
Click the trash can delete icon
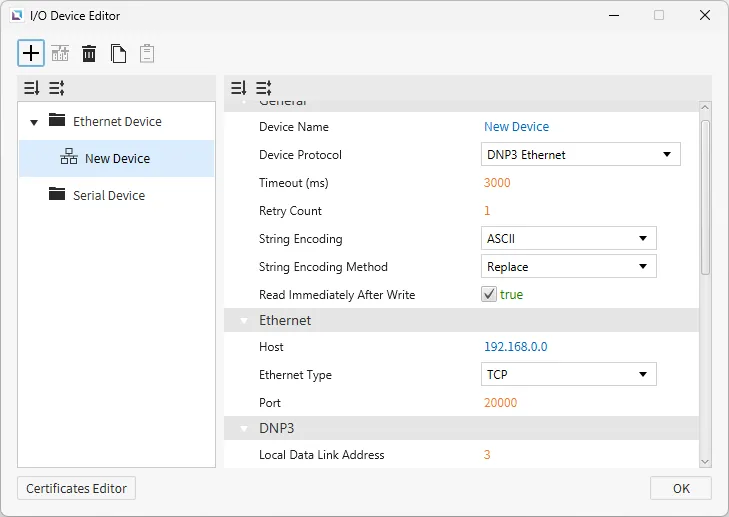(89, 54)
